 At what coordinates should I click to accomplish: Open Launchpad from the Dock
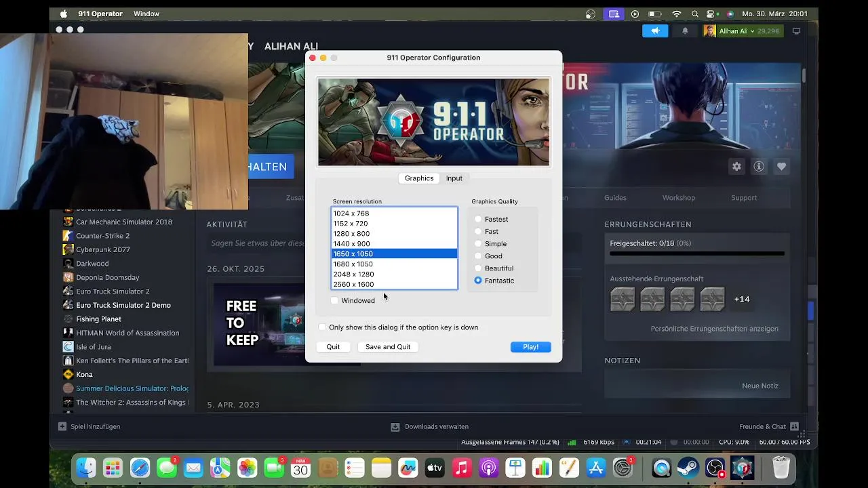coord(113,468)
